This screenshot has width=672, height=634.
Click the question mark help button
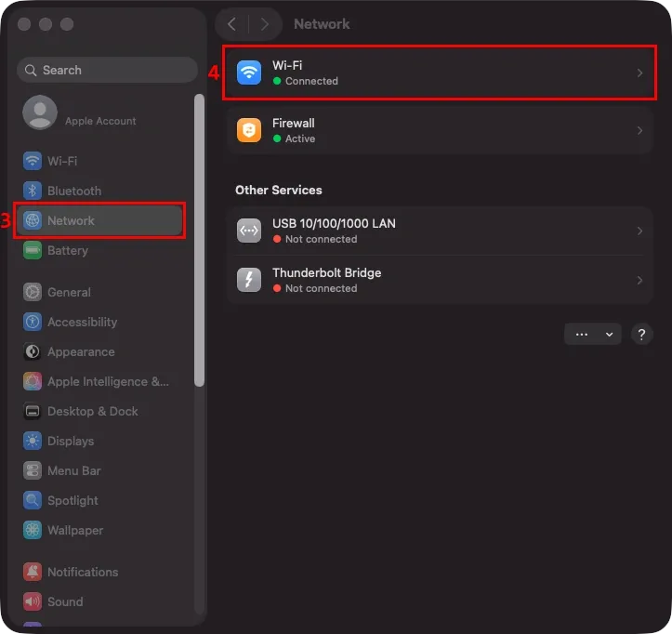coord(641,334)
